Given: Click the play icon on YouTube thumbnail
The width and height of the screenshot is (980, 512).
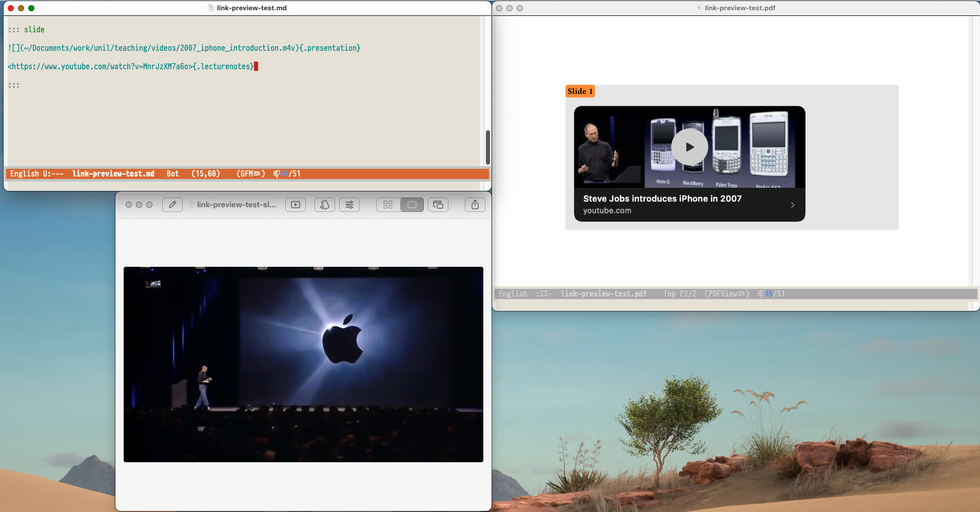Looking at the screenshot, I should (690, 147).
